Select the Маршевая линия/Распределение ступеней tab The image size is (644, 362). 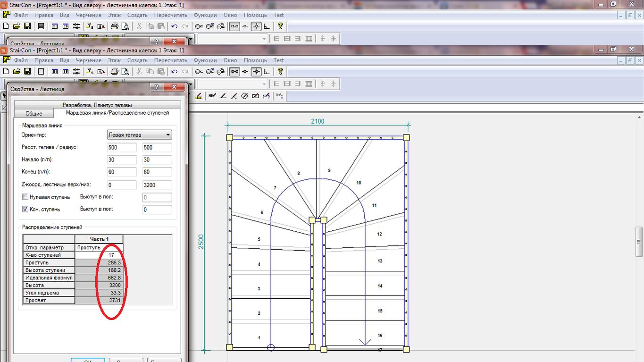pos(117,113)
